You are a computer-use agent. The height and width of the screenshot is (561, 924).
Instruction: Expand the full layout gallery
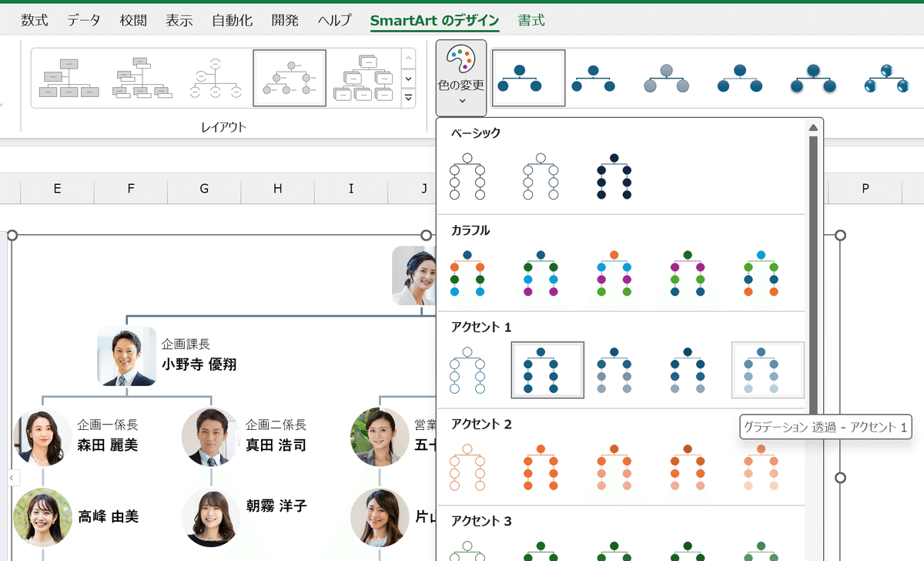(408, 98)
